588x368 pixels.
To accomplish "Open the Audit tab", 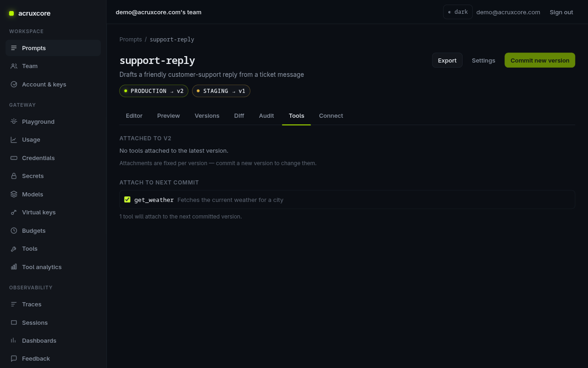I will click(266, 116).
